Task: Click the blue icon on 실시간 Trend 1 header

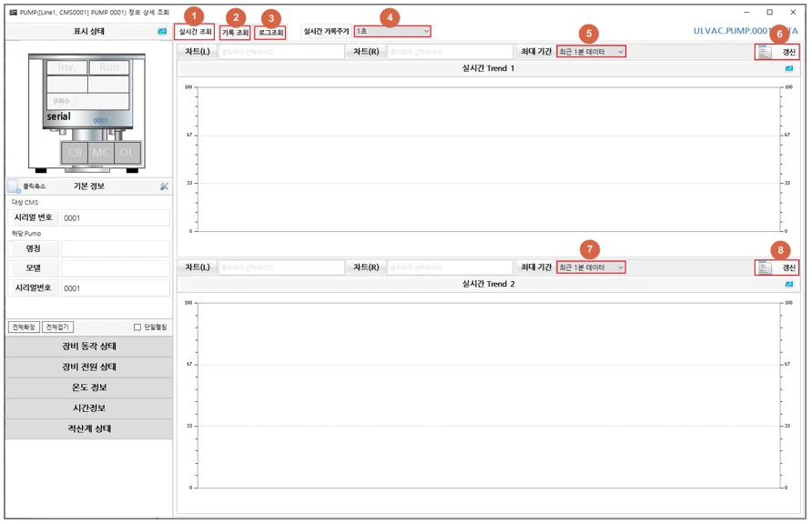Action: [788, 68]
